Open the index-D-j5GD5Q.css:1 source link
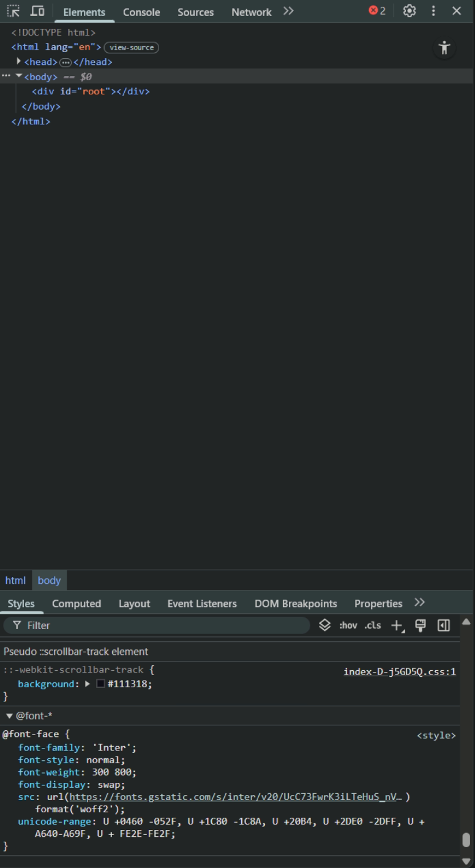This screenshot has height=868, width=475. pos(399,672)
